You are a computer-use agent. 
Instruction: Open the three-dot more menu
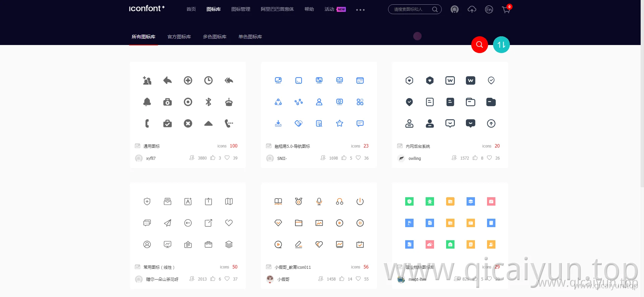click(x=360, y=10)
